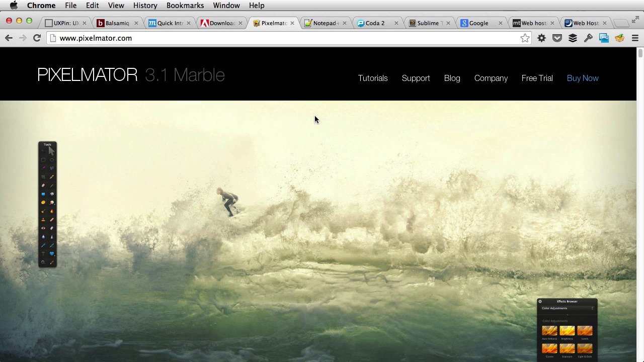Select the bandage Healing tool
This screenshot has width=644, height=362.
[52, 219]
